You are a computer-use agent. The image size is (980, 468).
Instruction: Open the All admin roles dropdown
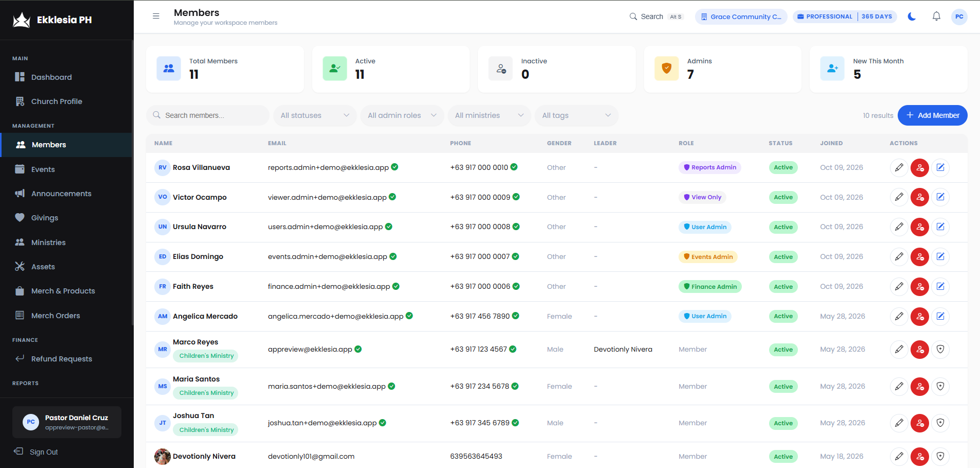402,115
